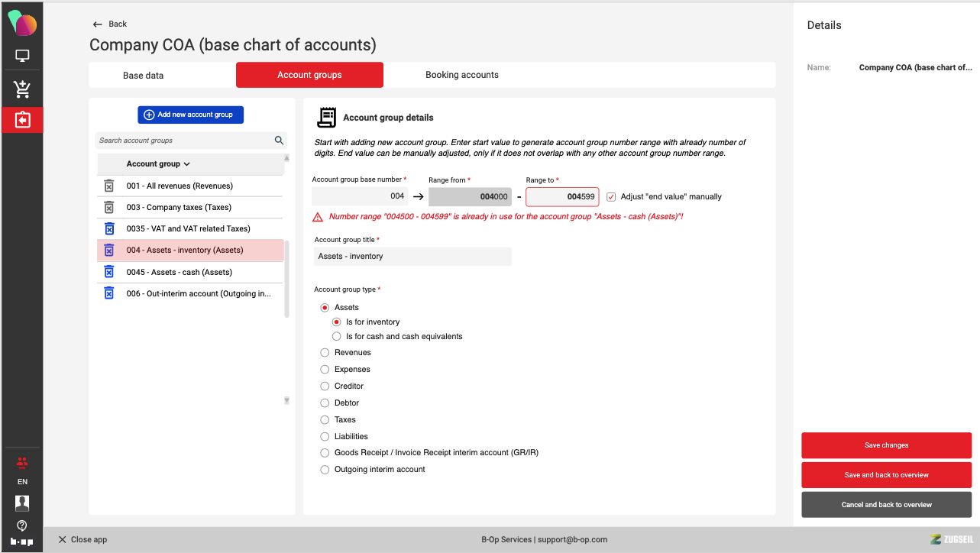Switch language using EN selector
This screenshot has height=553, width=980.
point(22,482)
